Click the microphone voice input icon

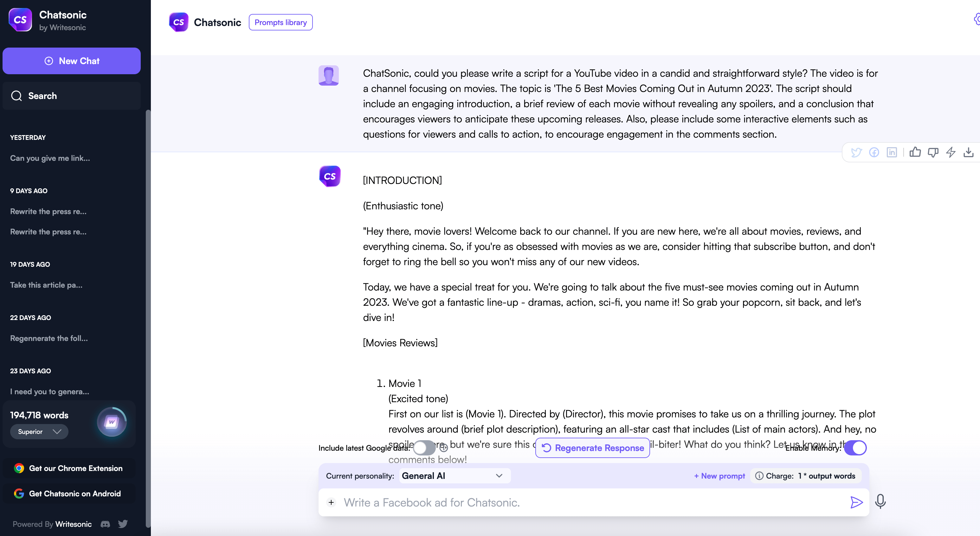pyautogui.click(x=880, y=501)
